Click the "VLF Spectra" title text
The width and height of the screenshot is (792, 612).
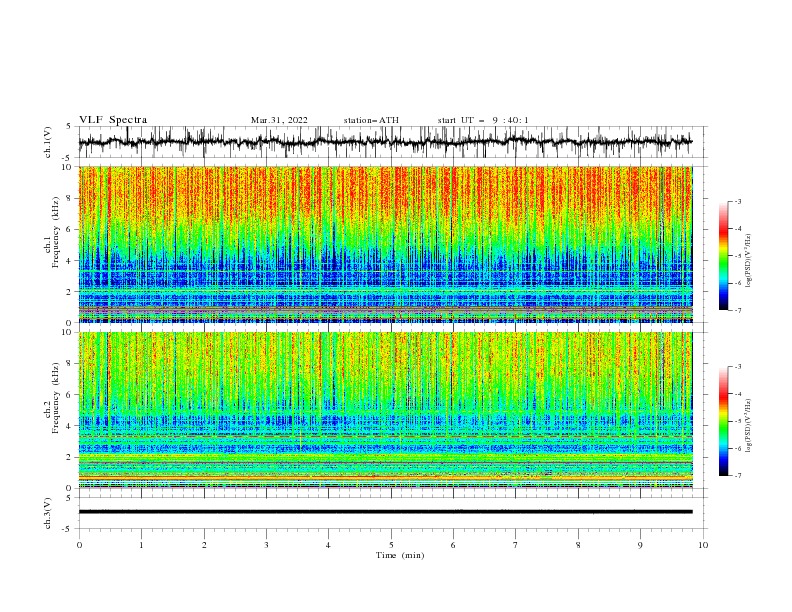(x=113, y=120)
